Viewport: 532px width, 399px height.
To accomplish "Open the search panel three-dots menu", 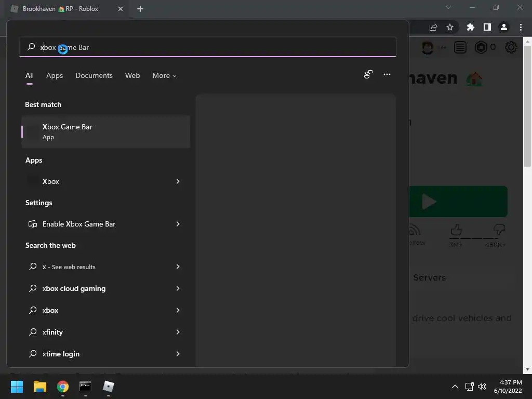I will [x=387, y=74].
